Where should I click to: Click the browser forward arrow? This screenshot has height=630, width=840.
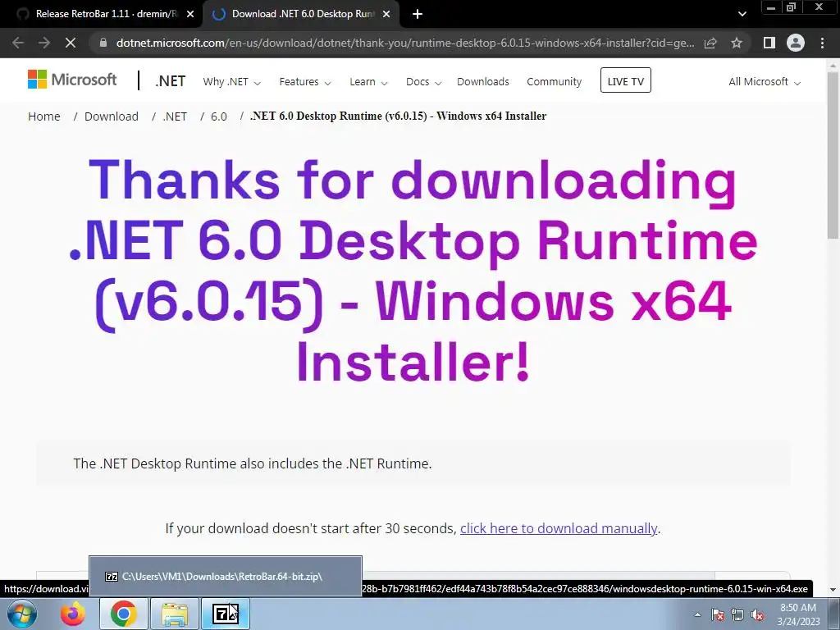pyautogui.click(x=44, y=43)
